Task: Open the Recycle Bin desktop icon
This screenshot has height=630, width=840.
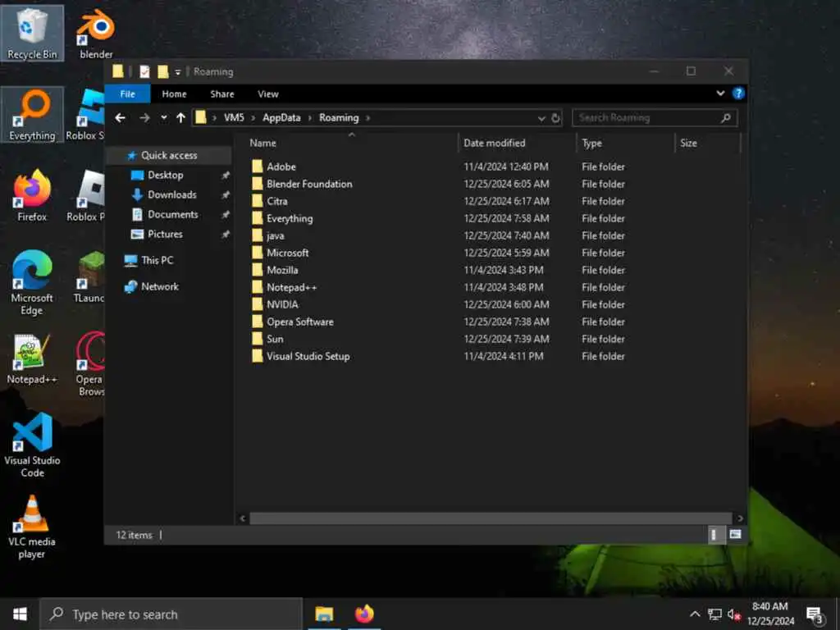Action: (32, 33)
